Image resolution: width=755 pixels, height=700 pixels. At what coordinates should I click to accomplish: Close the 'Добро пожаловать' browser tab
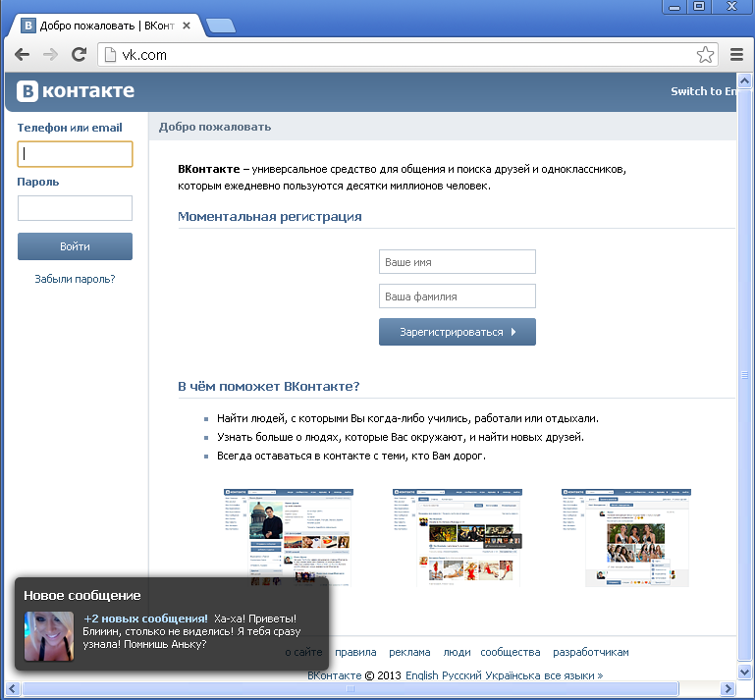point(187,26)
